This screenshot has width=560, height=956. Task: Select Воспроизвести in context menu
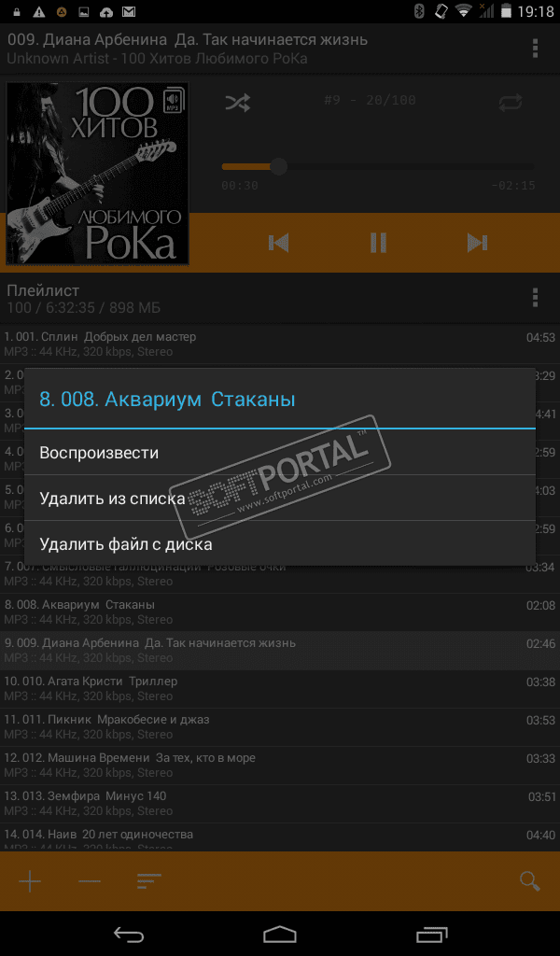click(x=280, y=453)
